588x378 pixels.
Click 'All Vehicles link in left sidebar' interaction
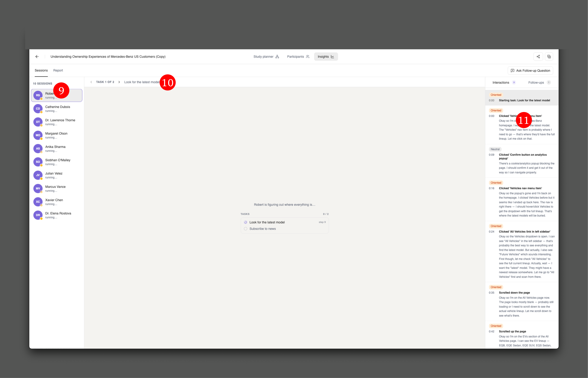click(522, 252)
